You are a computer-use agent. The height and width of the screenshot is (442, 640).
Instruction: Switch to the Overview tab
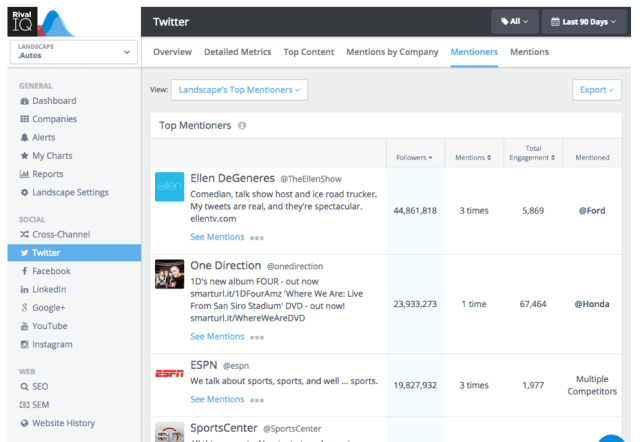point(172,52)
